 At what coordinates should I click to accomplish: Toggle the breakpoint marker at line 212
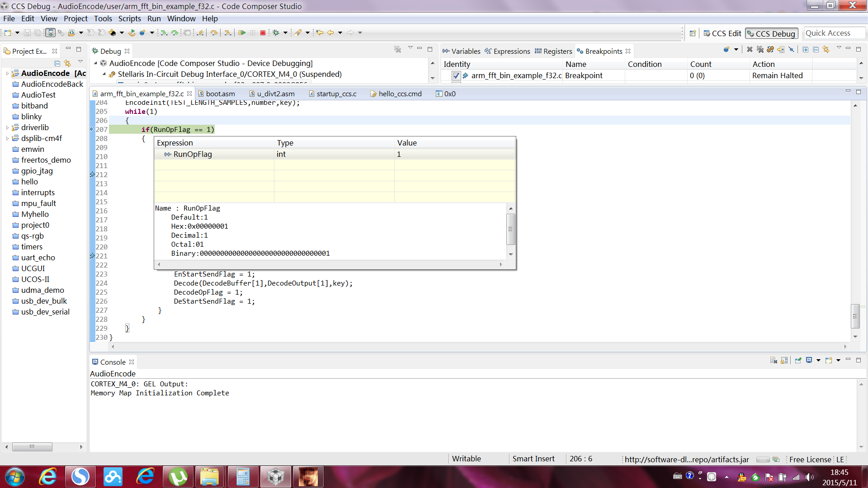[x=92, y=174]
